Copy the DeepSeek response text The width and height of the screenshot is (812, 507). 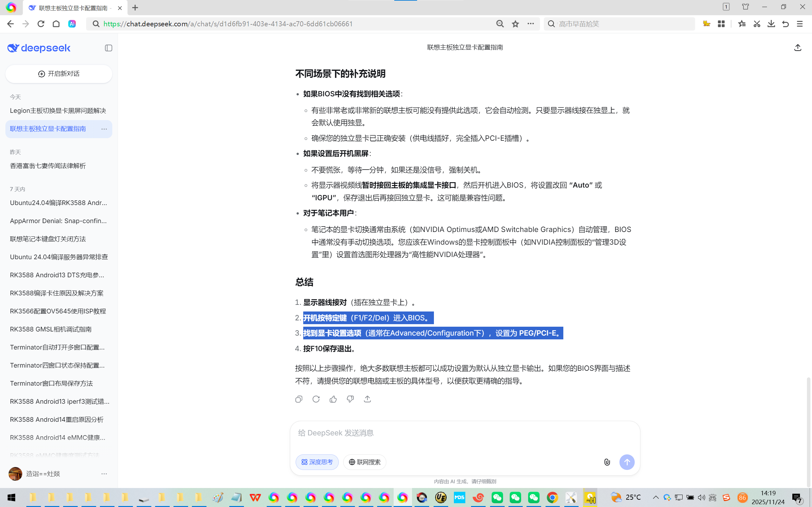298,399
